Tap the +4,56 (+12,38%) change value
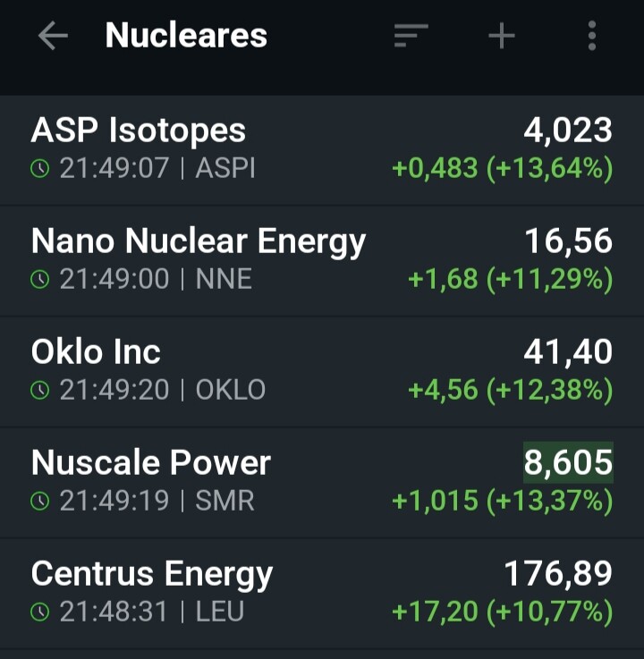The image size is (644, 659). 511,391
